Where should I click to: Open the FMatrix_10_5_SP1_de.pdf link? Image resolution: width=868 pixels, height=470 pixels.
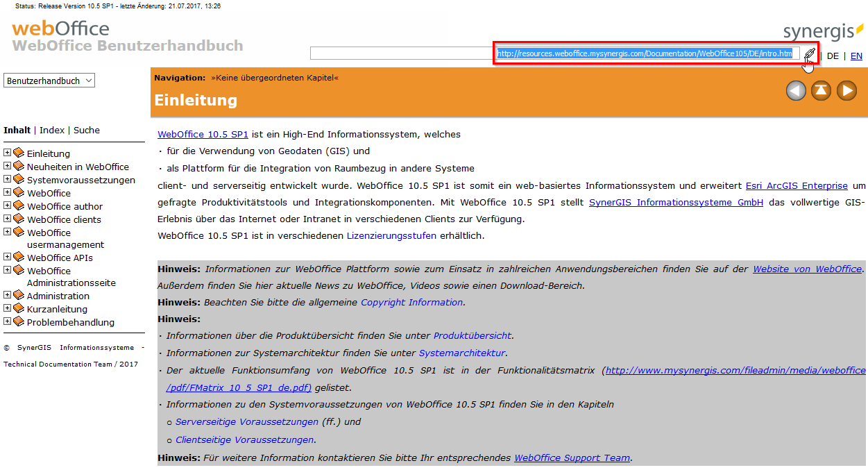coord(239,387)
